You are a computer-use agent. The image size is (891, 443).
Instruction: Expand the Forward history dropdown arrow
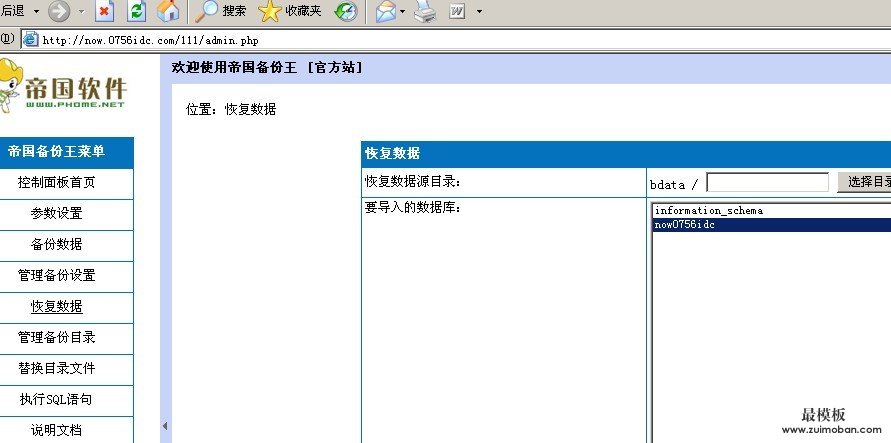click(81, 11)
